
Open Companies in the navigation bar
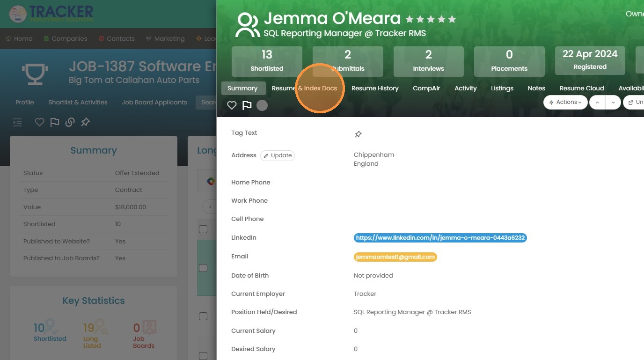click(66, 38)
